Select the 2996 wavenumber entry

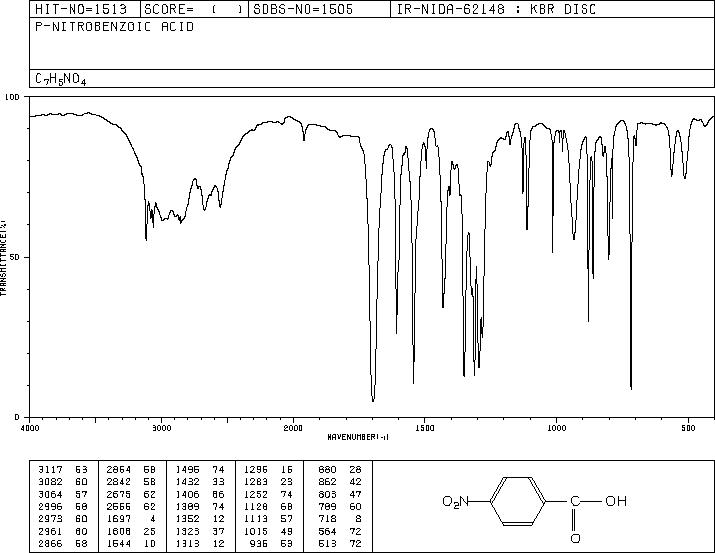[51, 506]
